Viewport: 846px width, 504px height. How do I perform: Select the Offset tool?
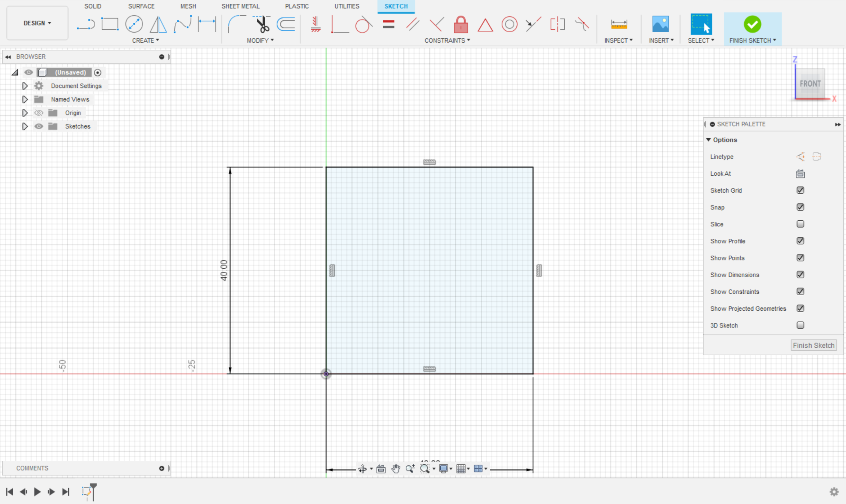coord(286,24)
